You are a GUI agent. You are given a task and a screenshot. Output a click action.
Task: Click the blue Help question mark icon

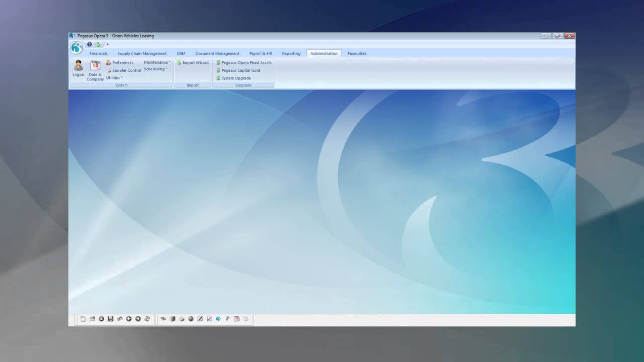[90, 44]
